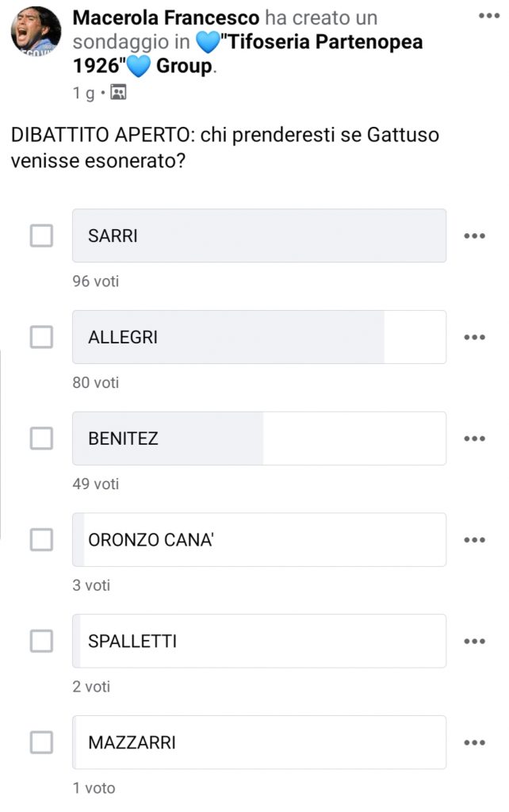Screen dimensions: 509x812
Task: Open options for the ORONZO CANA' answer
Action: coord(473,539)
